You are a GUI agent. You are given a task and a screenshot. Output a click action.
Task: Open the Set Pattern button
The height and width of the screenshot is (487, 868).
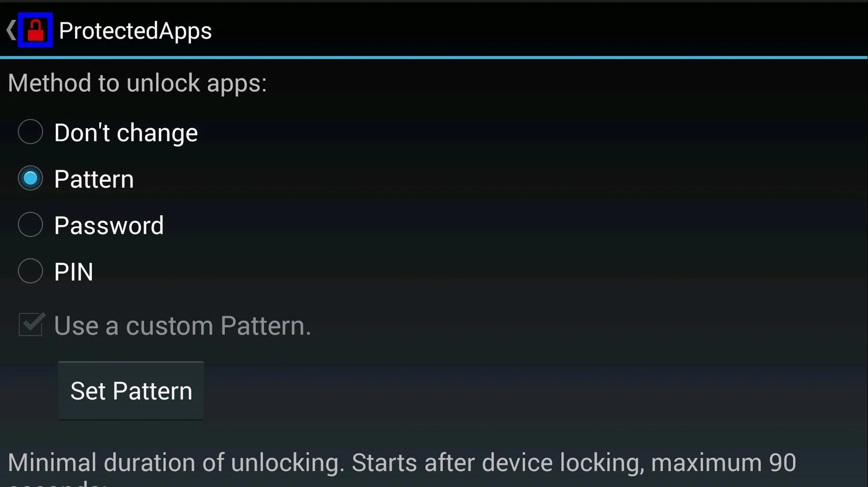tap(131, 390)
